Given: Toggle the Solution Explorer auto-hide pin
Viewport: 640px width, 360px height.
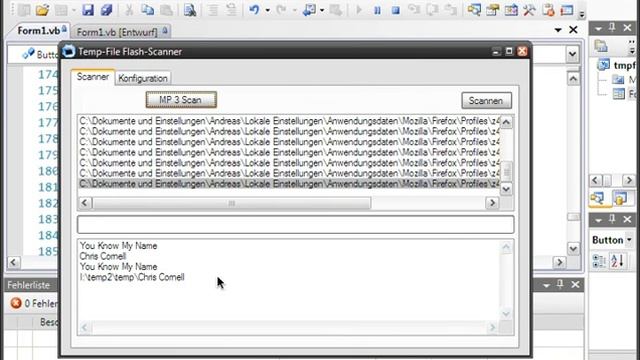Looking at the screenshot, I should [612, 28].
